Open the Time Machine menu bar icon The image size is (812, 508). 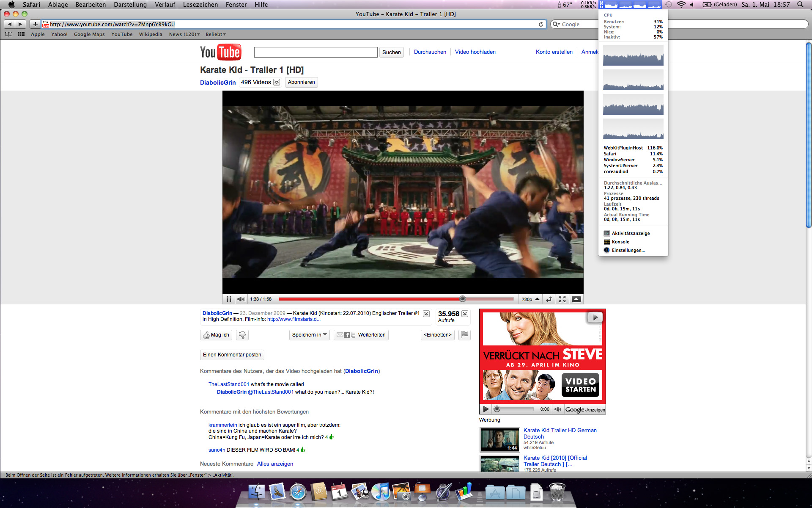tap(668, 5)
